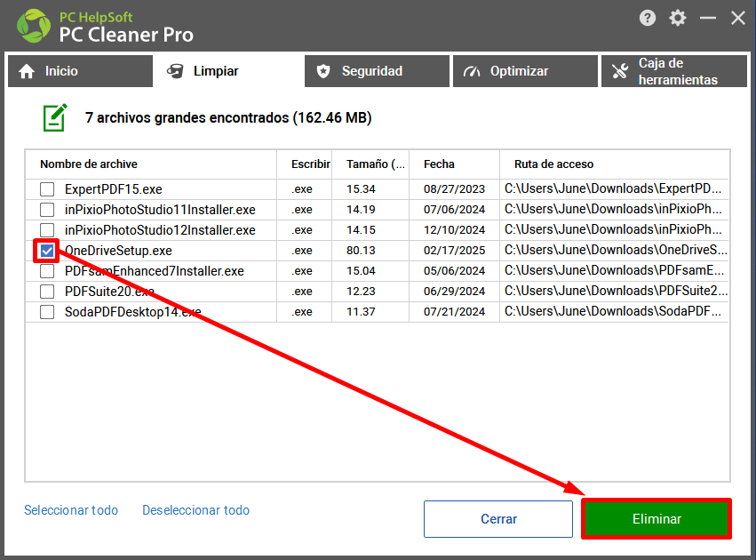Sort by Fecha column header
Image resolution: width=756 pixels, height=560 pixels.
(x=454, y=164)
